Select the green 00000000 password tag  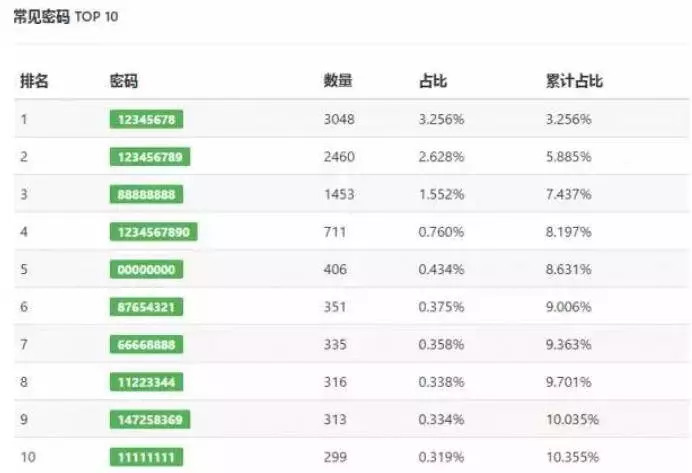click(147, 269)
